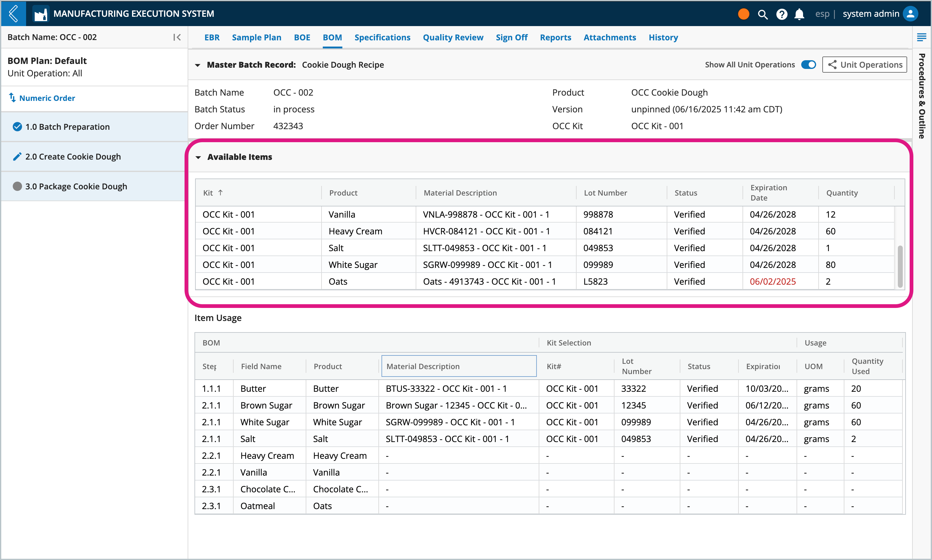Go to the Reports tab
This screenshot has width=932, height=560.
click(555, 37)
